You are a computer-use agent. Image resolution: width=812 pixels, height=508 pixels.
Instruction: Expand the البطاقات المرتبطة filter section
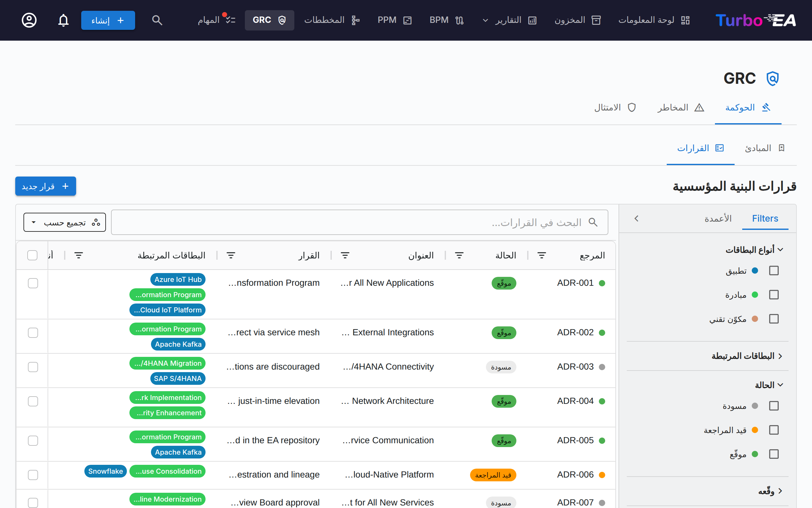pyautogui.click(x=747, y=356)
